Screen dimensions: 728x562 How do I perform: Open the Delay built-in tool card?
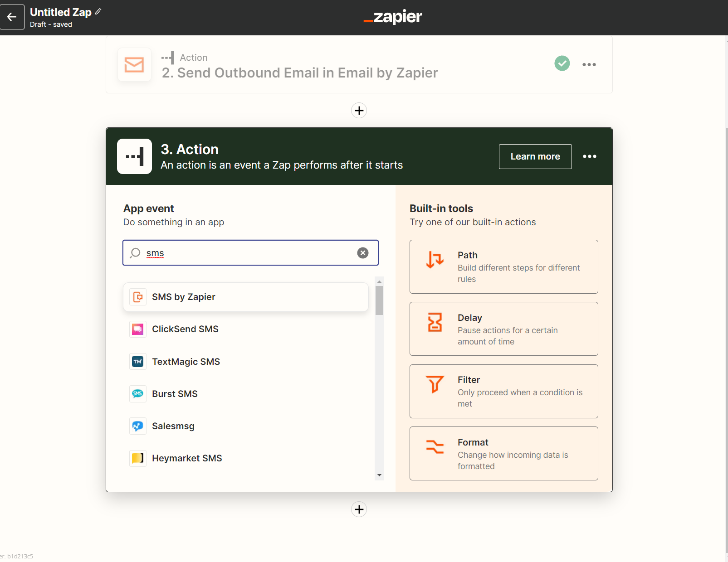[x=503, y=329]
